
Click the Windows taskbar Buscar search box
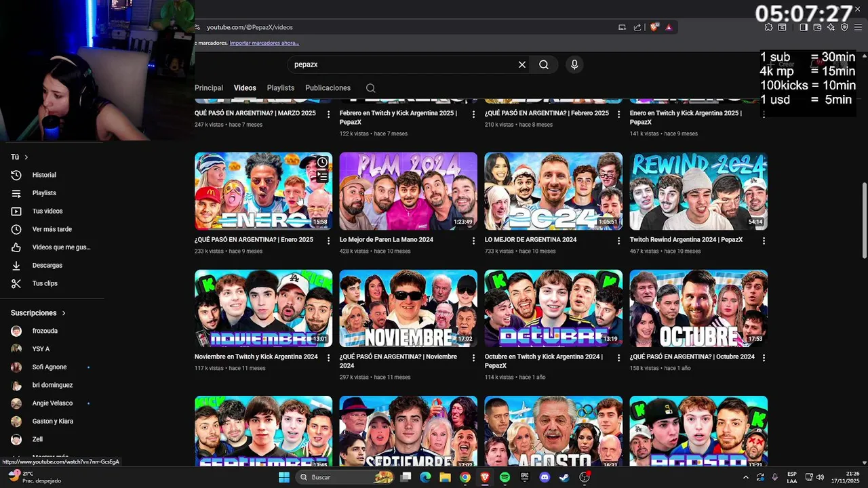tap(346, 477)
